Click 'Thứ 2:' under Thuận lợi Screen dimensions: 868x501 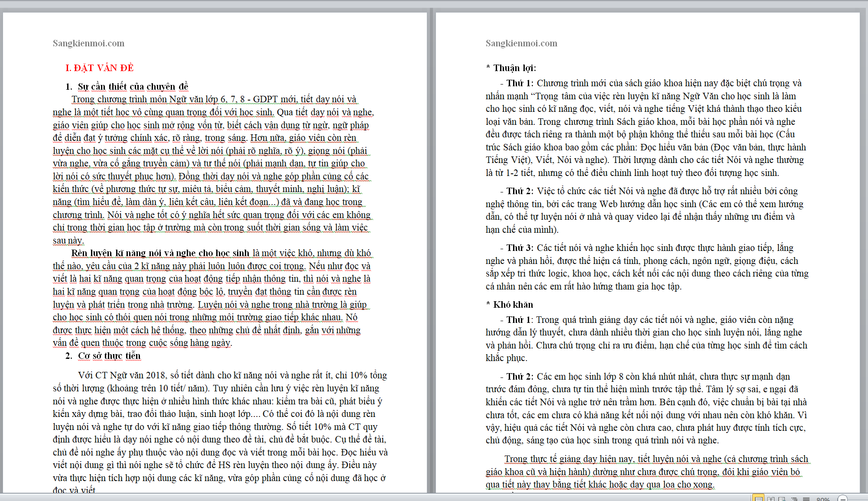click(520, 191)
